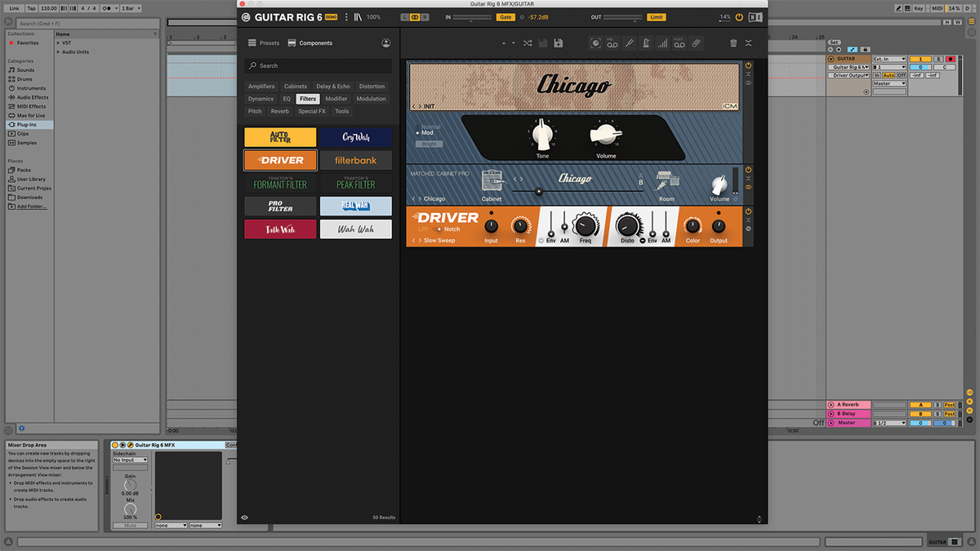Click the paperclip attachment icon
The width and height of the screenshot is (980, 551).
point(695,42)
